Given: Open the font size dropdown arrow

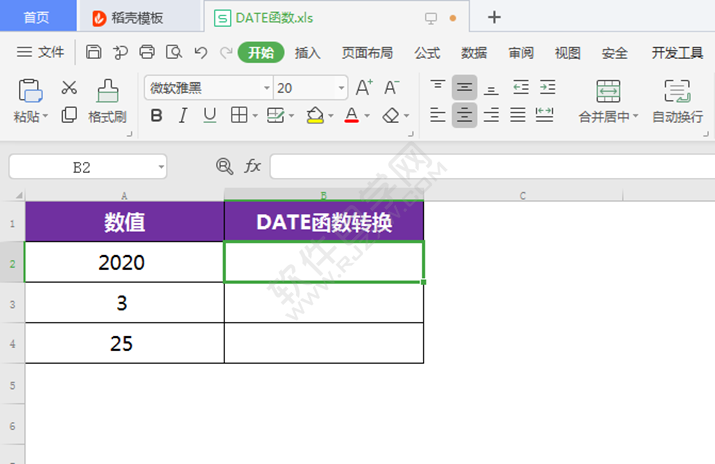Looking at the screenshot, I should coord(341,88).
